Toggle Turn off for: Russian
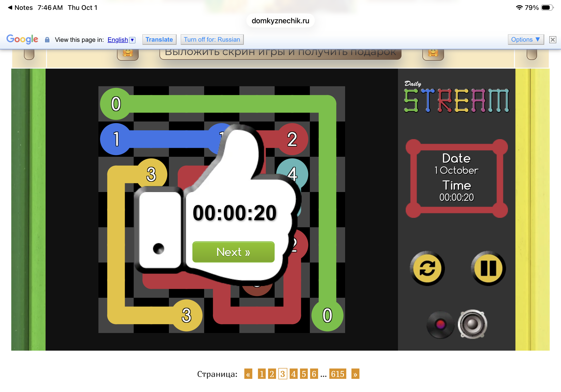The image size is (561, 392). click(x=212, y=39)
